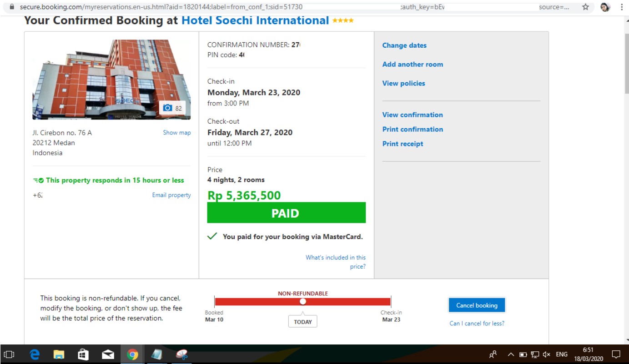Image resolution: width=629 pixels, height=364 pixels.
Task: Open the 82 photos camera icon
Action: [x=173, y=108]
